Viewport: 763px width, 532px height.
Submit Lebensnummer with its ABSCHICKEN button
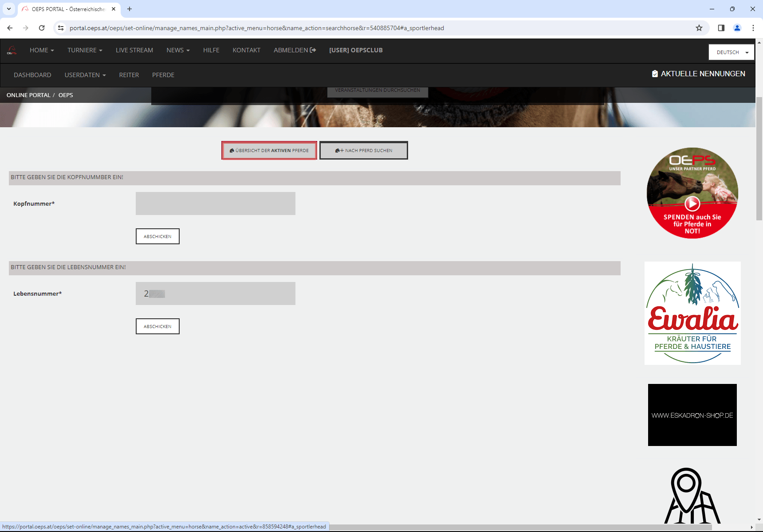pos(157,326)
